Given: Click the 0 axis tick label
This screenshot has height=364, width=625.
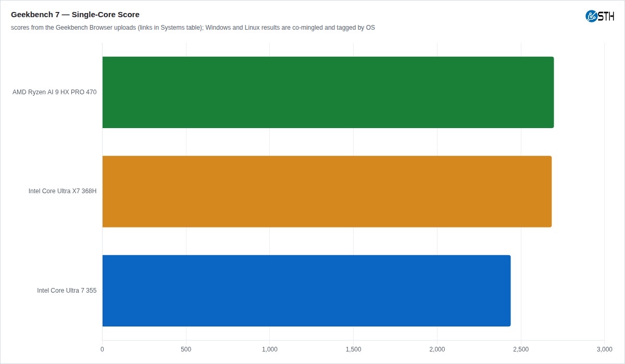Looking at the screenshot, I should click(x=102, y=349).
